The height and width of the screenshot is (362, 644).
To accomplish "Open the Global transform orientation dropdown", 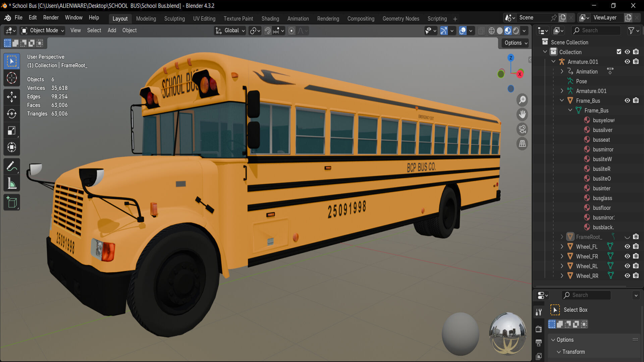I will tap(230, 31).
